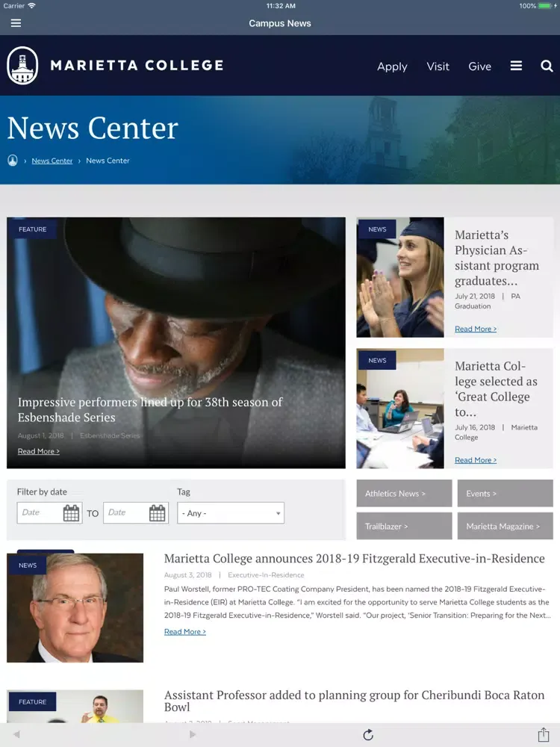Select the Visit menu item
This screenshot has width=560, height=747.
tap(438, 66)
